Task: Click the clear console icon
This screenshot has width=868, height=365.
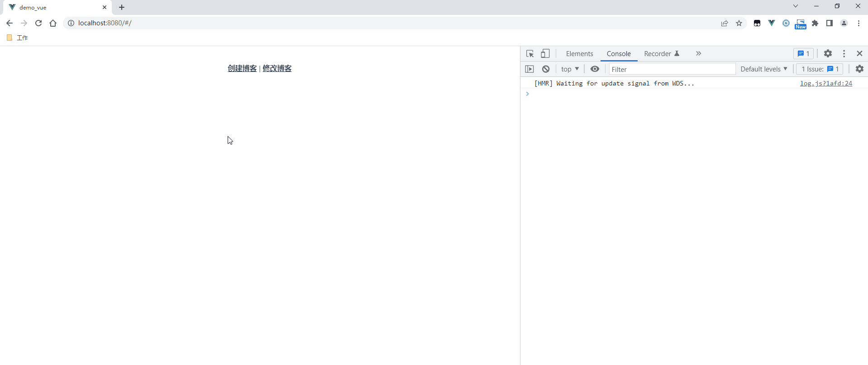Action: point(546,69)
